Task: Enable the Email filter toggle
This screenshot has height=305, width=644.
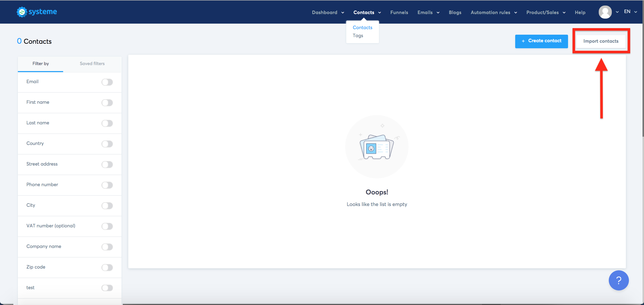Action: click(x=107, y=82)
